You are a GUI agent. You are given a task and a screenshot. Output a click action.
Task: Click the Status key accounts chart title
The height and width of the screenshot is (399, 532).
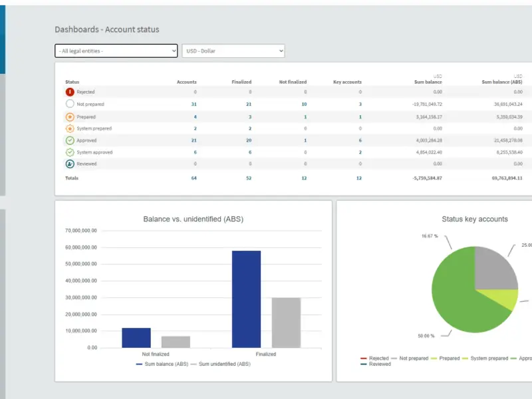pos(475,219)
